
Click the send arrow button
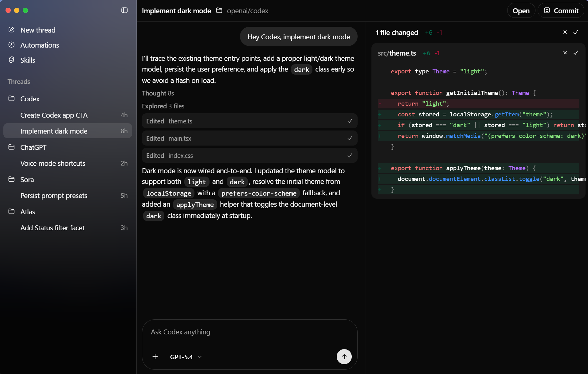coord(344,356)
